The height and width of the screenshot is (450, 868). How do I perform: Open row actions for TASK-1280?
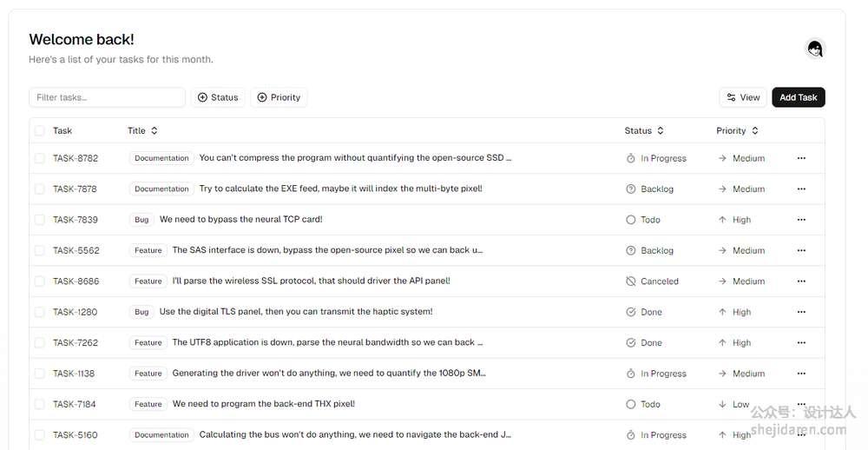click(x=800, y=312)
